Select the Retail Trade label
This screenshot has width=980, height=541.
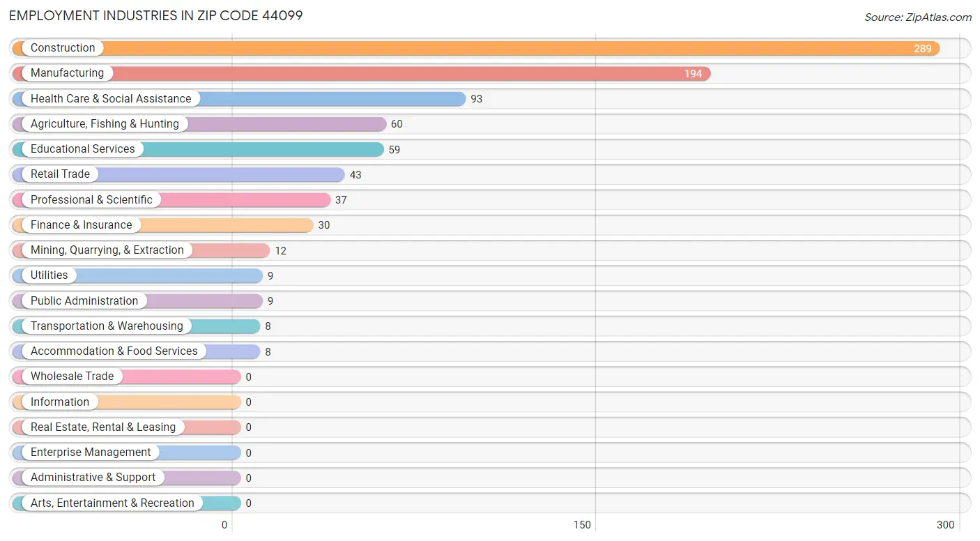click(60, 174)
